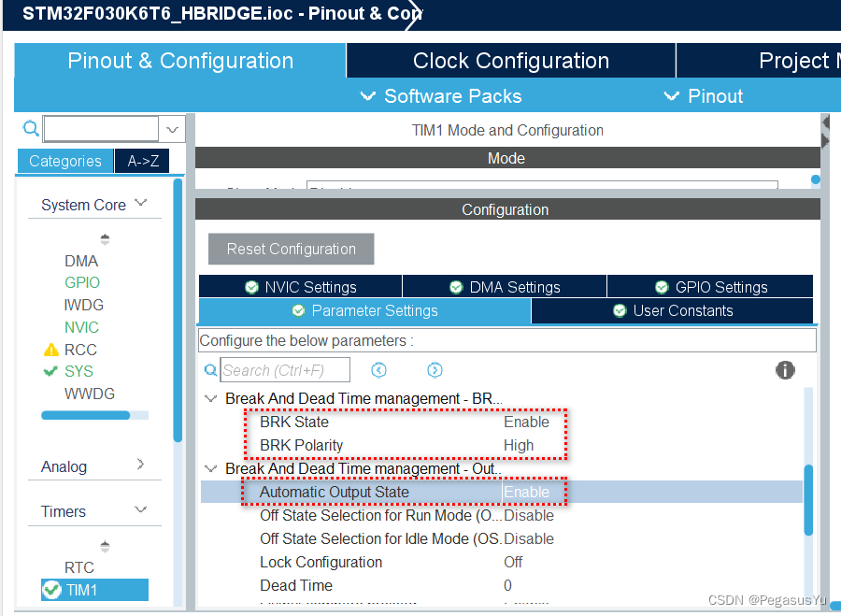
Task: Switch to the Clock Configuration tab
Action: click(510, 61)
